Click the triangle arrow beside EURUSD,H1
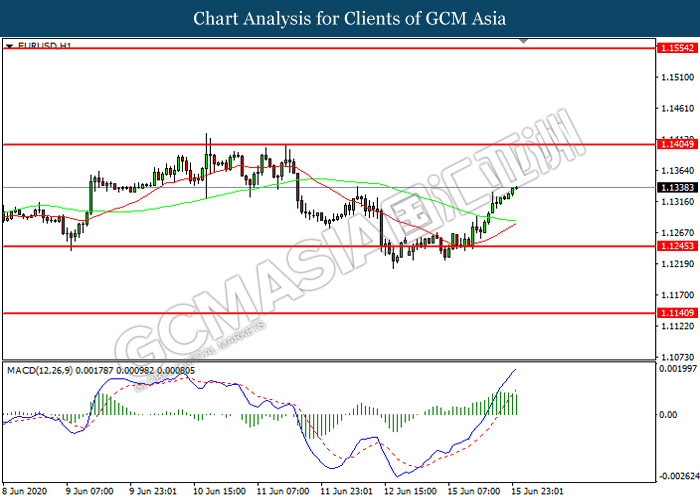The height and width of the screenshot is (500, 700). coord(9,46)
